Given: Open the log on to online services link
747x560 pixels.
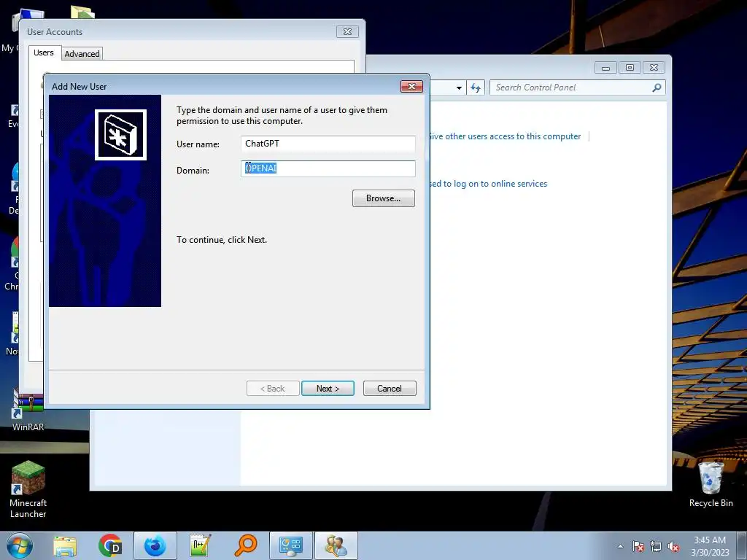Looking at the screenshot, I should (x=488, y=184).
